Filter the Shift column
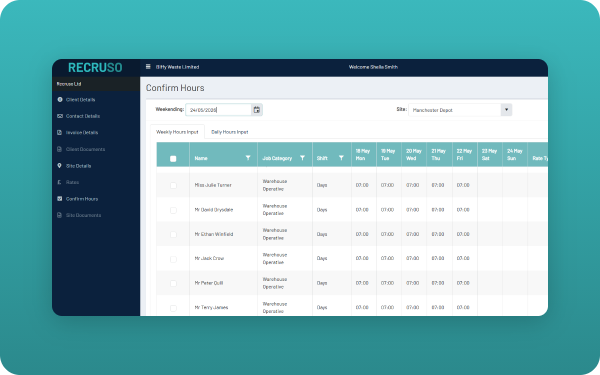Viewport: 600px width, 375px height. (341, 158)
